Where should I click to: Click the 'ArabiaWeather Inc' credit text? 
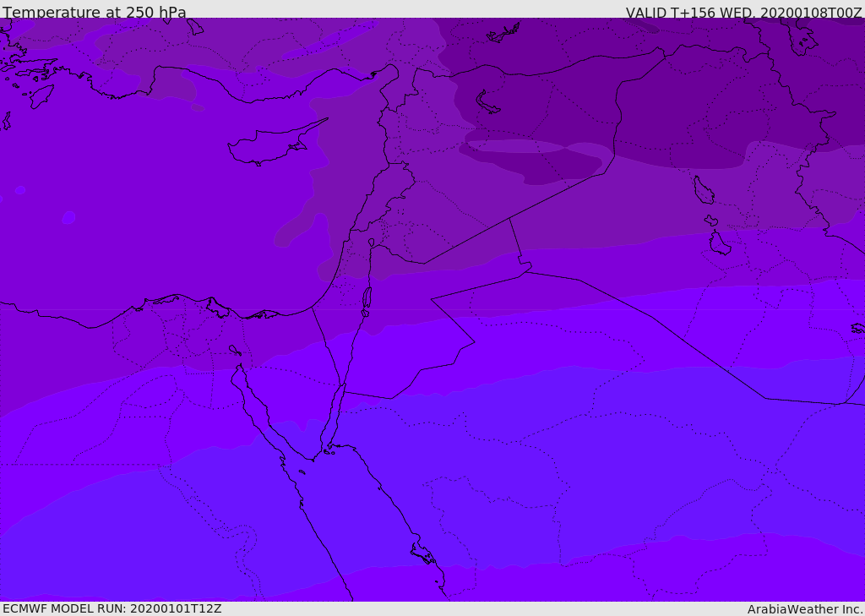point(805,609)
